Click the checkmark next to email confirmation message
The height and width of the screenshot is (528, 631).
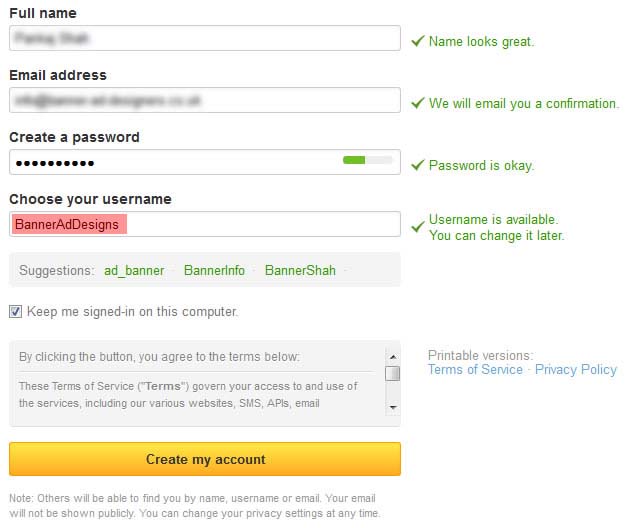[418, 103]
